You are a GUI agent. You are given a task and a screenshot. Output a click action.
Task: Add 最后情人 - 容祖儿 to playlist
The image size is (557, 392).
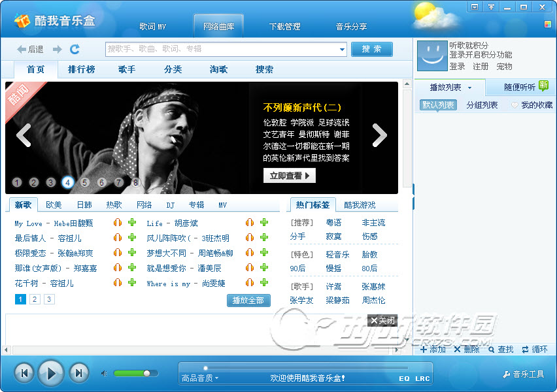pos(132,238)
